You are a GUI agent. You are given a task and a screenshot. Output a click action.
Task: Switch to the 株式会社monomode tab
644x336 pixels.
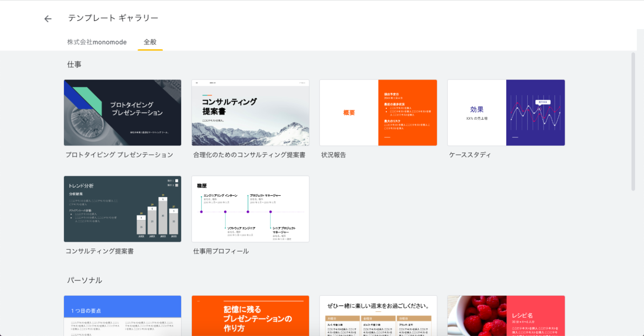96,42
